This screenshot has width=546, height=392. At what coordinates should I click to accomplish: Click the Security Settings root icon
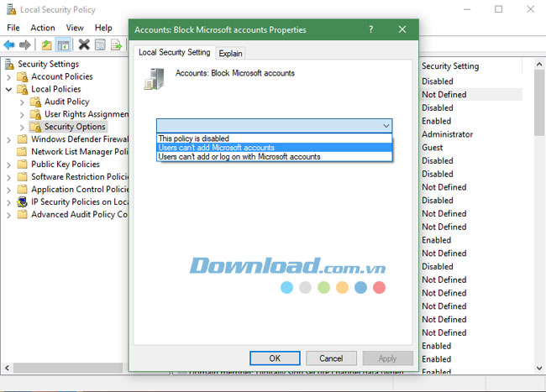tap(9, 64)
